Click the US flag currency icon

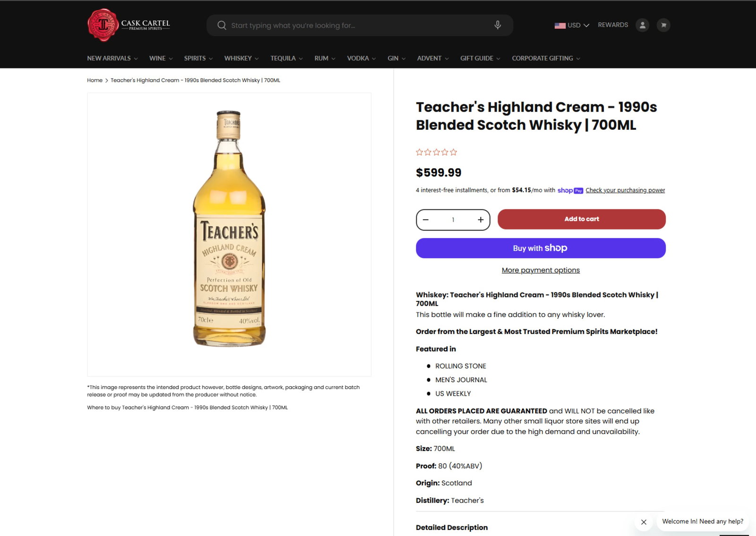[560, 25]
